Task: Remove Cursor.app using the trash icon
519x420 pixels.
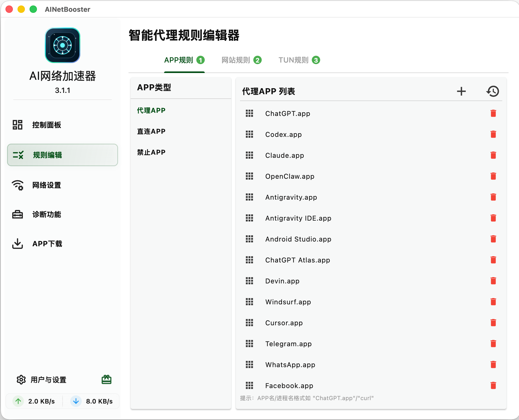Action: [x=493, y=323]
